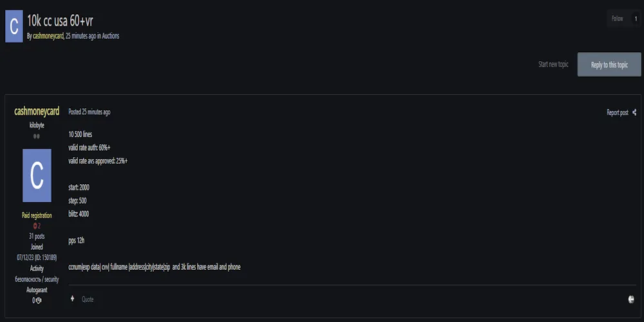Click the Quote link below the post
The image size is (644, 322).
(x=88, y=299)
